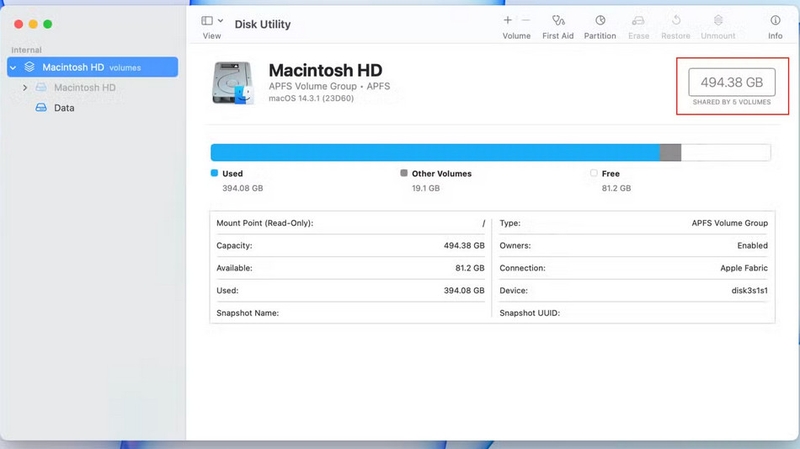Expand the grayed Macintosh HD sub-volume
This screenshot has height=449, width=800.
[24, 88]
